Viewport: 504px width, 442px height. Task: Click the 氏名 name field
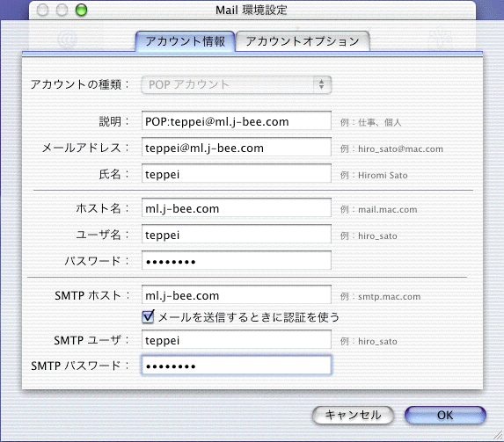pos(237,174)
